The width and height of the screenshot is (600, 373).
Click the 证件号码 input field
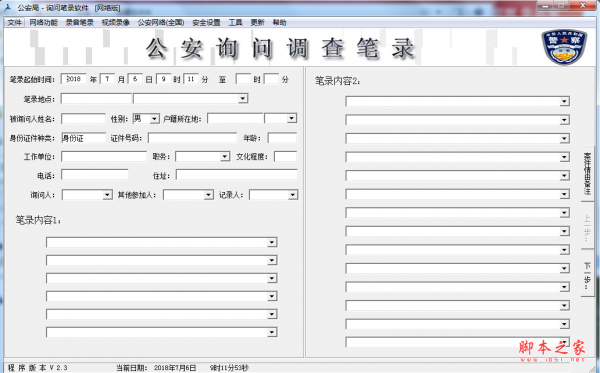pos(192,138)
